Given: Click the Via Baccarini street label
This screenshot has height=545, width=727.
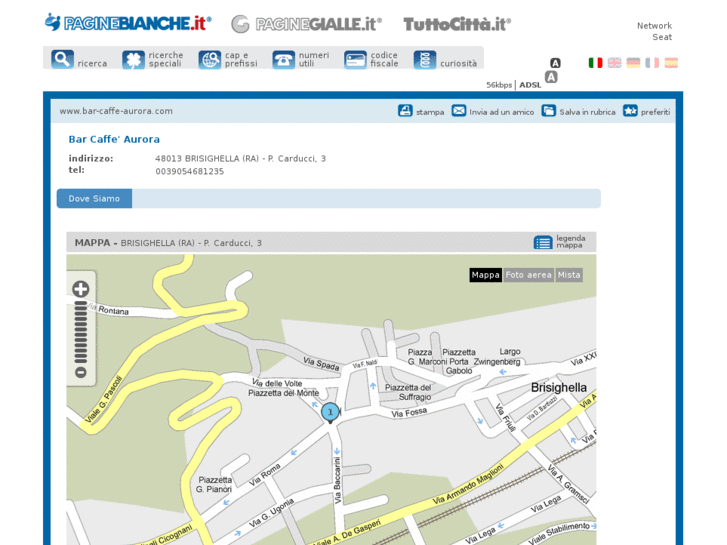Looking at the screenshot, I should coord(338,480).
